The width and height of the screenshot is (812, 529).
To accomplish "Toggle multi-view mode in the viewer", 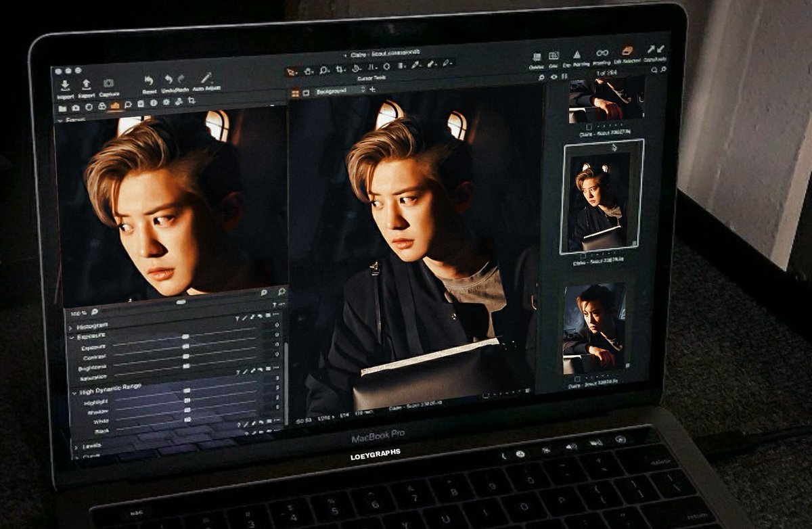I will (295, 93).
